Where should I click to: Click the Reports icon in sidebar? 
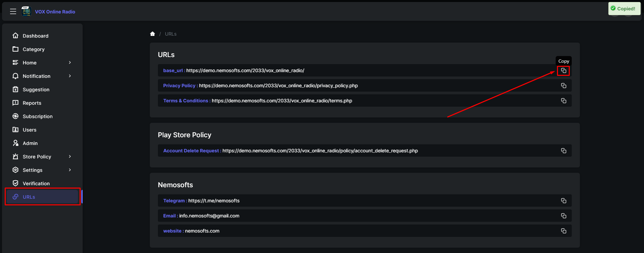[15, 103]
